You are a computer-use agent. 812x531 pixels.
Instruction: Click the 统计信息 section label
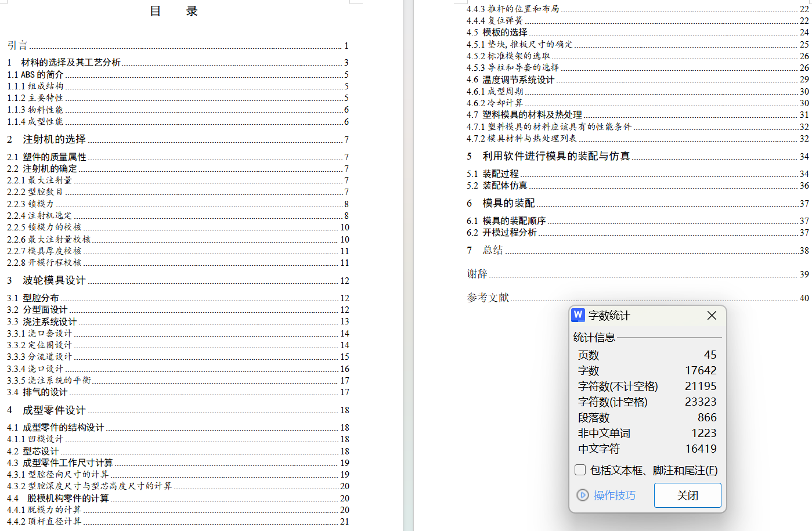tap(594, 337)
